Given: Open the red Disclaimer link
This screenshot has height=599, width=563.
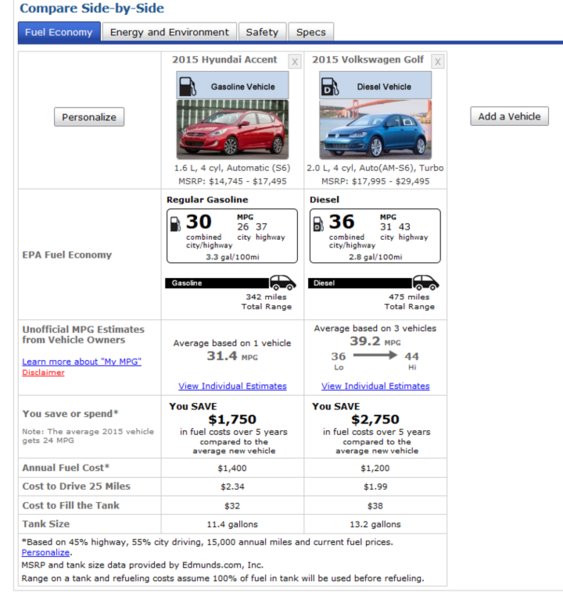Looking at the screenshot, I should (x=43, y=372).
